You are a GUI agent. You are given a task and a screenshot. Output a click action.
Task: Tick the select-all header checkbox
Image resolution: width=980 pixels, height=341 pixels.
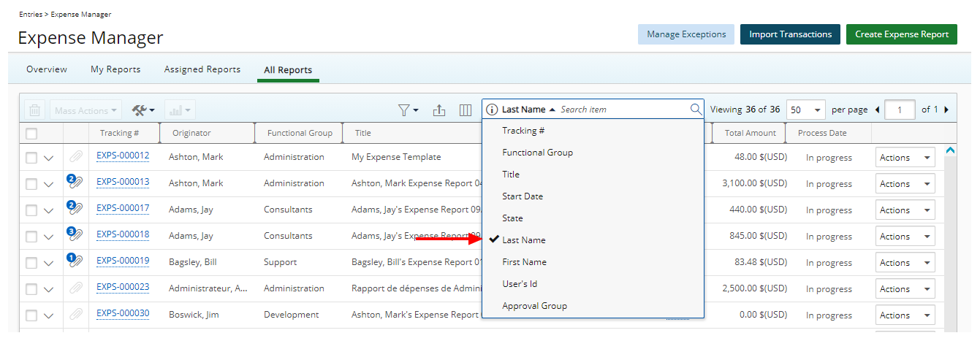pos(31,134)
